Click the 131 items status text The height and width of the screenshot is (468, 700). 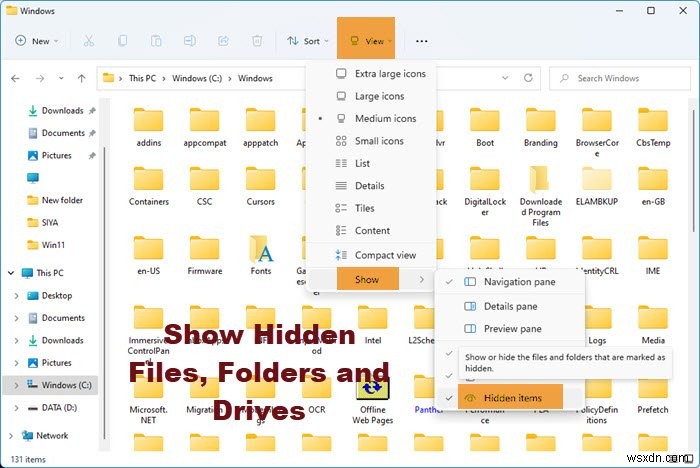click(x=28, y=459)
